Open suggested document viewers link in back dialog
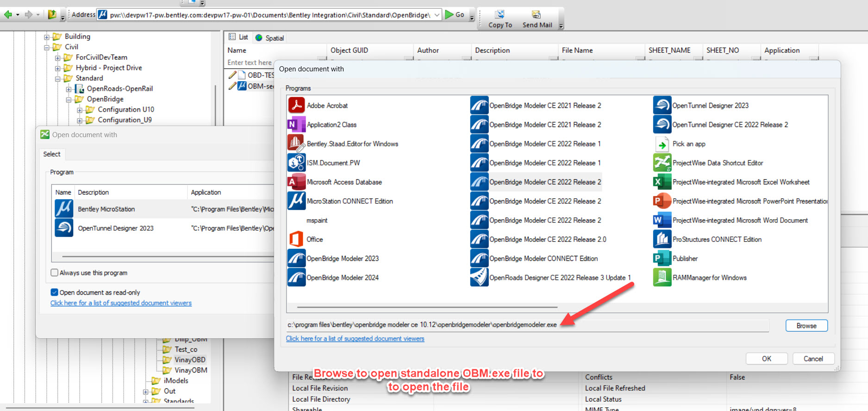The height and width of the screenshot is (411, 868). [x=121, y=303]
